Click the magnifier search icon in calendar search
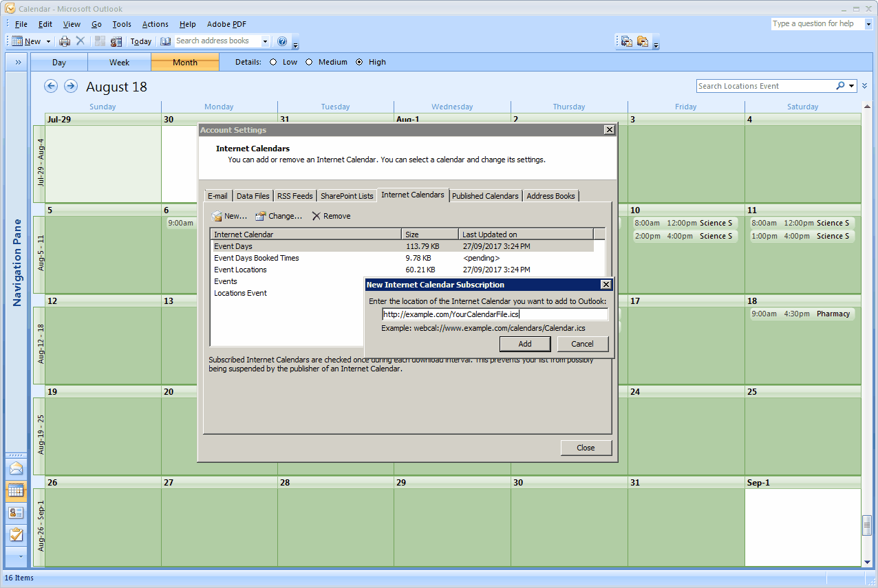Image resolution: width=878 pixels, height=588 pixels. 840,86
